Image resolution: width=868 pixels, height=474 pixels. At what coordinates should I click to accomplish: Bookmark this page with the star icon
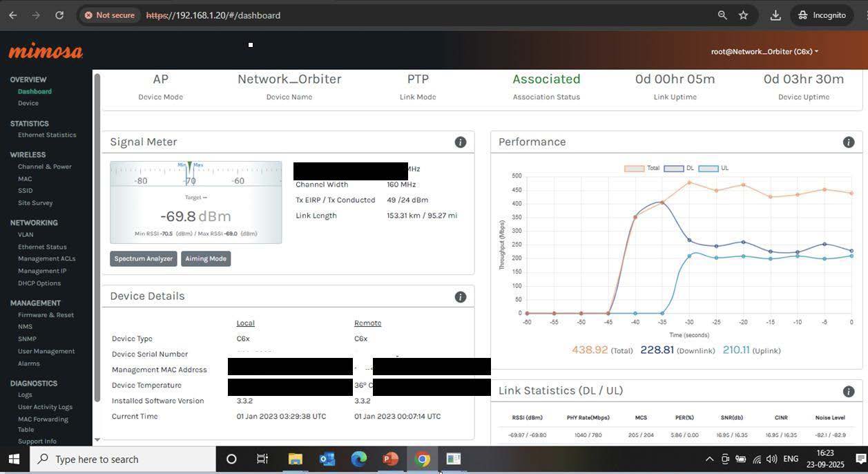point(743,15)
